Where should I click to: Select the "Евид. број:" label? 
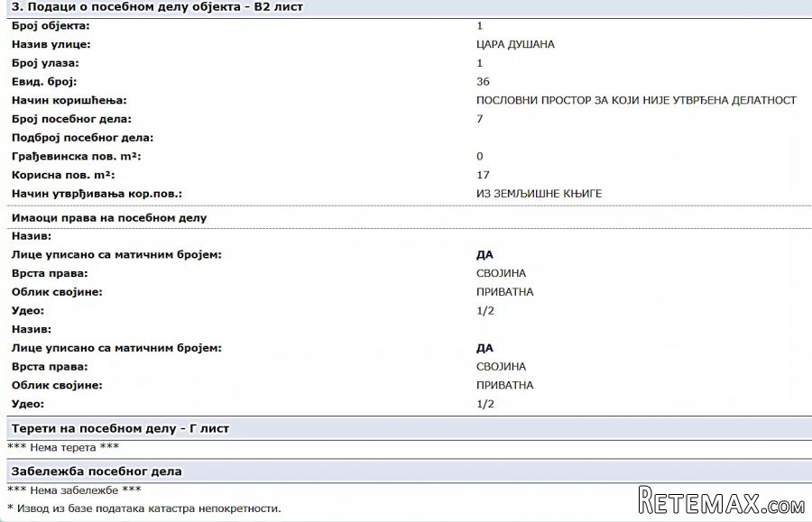pyautogui.click(x=44, y=82)
